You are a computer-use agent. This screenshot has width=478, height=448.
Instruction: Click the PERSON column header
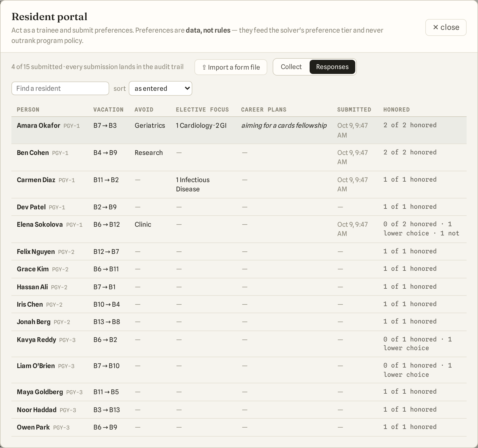[28, 110]
